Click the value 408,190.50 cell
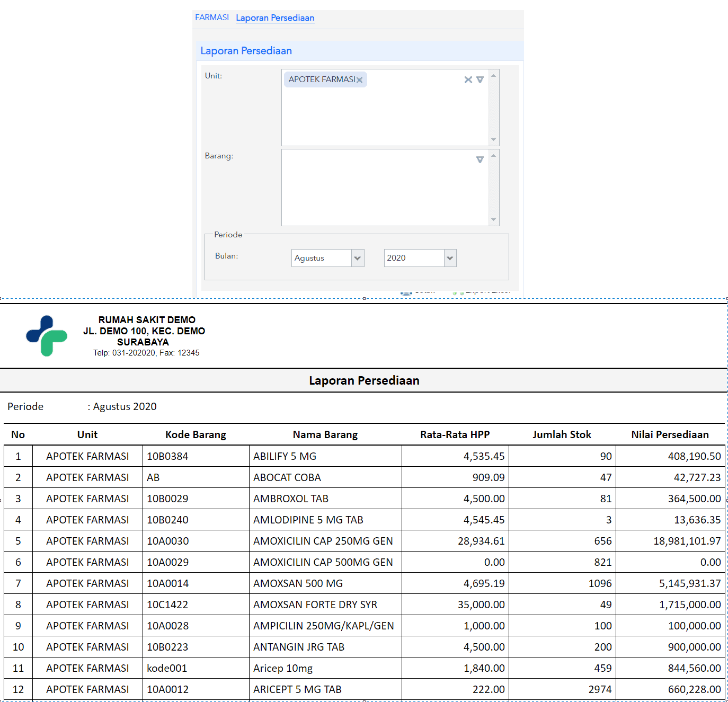Screen dimensions: 728x702 670,456
